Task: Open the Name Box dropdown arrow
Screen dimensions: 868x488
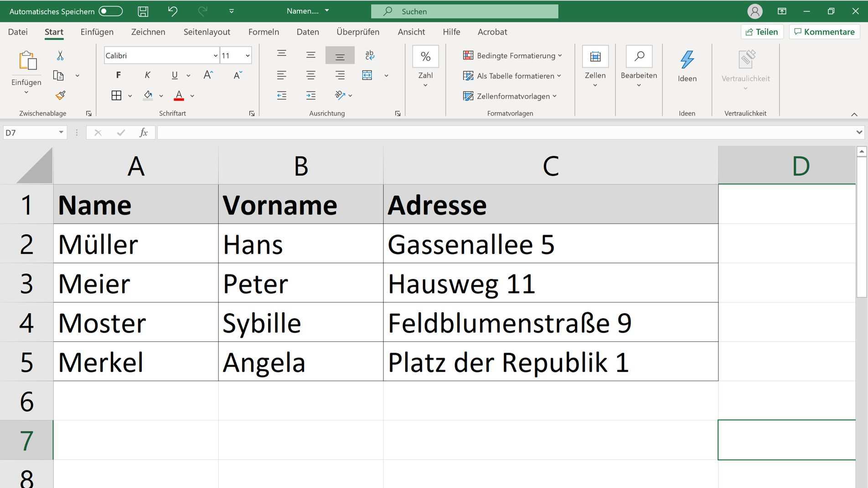Action: [x=61, y=133]
